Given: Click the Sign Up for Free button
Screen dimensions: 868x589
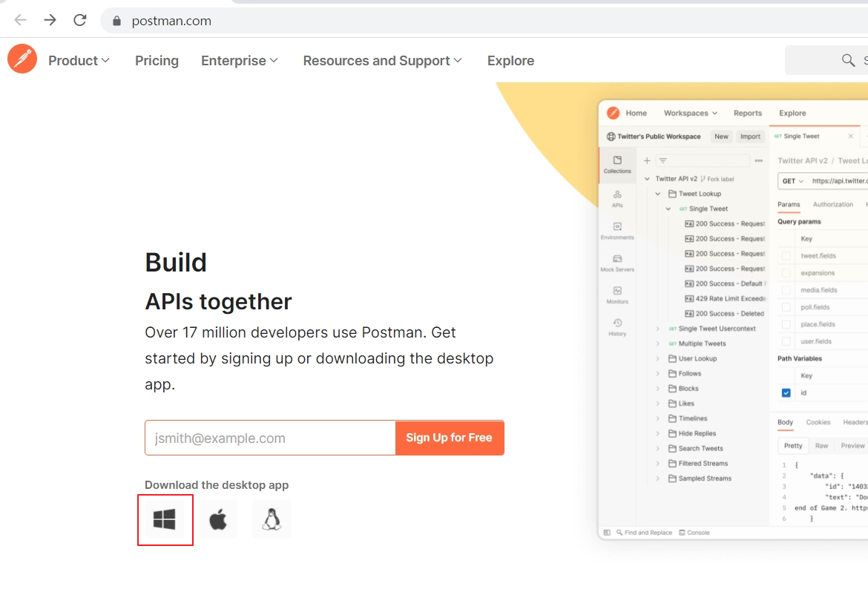Looking at the screenshot, I should pos(449,438).
